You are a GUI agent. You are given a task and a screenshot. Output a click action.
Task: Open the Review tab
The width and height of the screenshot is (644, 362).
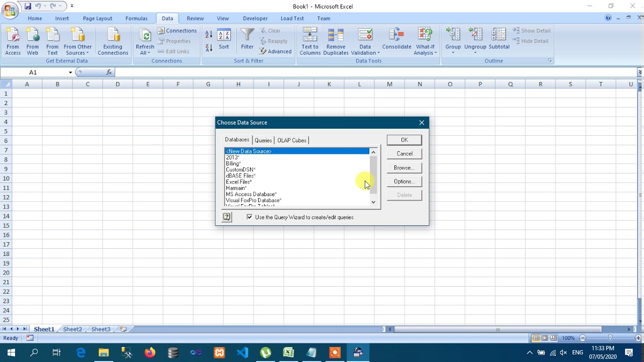(195, 19)
